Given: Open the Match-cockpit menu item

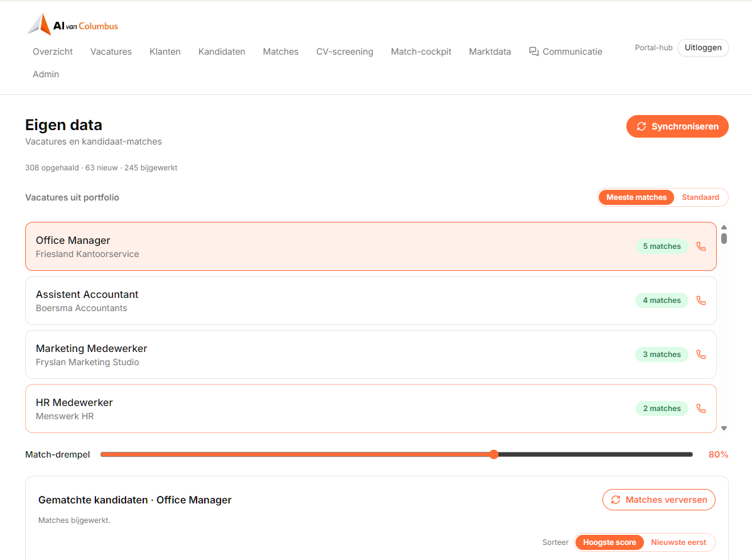Looking at the screenshot, I should (420, 52).
